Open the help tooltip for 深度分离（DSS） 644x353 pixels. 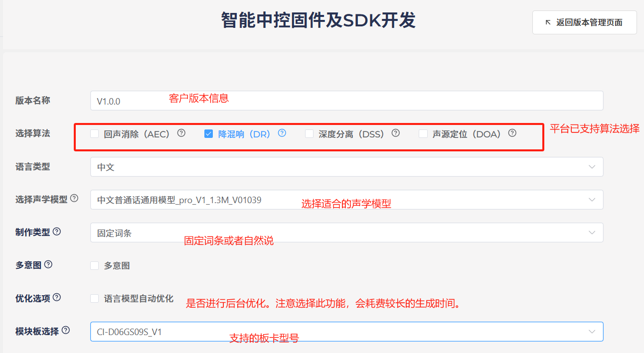(x=396, y=133)
